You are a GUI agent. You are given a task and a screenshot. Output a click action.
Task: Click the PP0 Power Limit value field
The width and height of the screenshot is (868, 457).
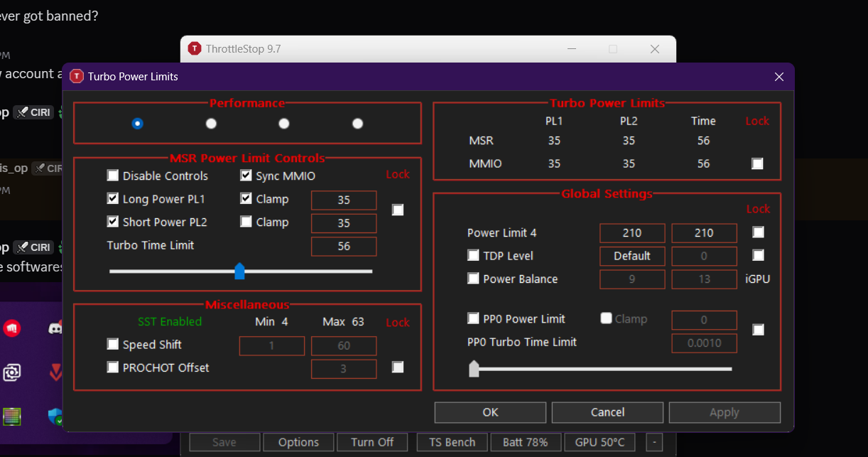pyautogui.click(x=704, y=320)
